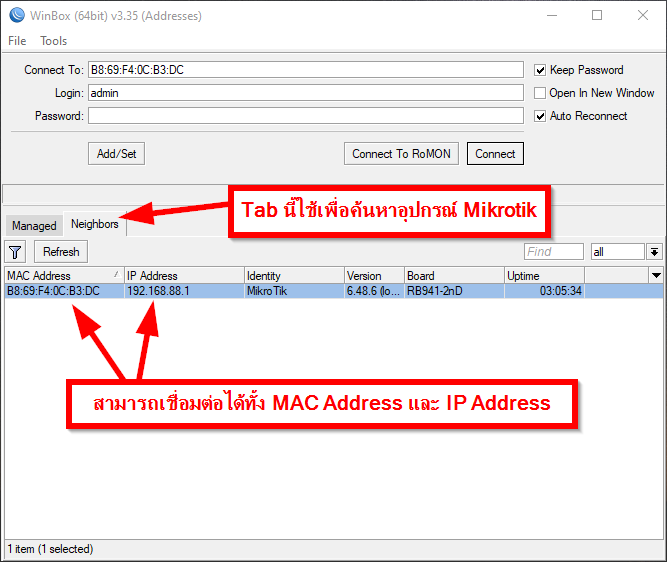Screen dimensions: 667x562
Task: Click the filter funnel icon
Action: point(15,252)
